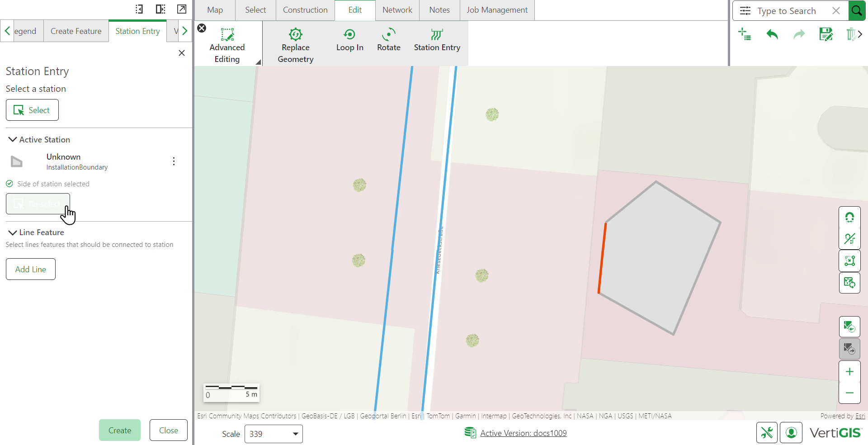Open Active Version: docs1009 link

[523, 433]
